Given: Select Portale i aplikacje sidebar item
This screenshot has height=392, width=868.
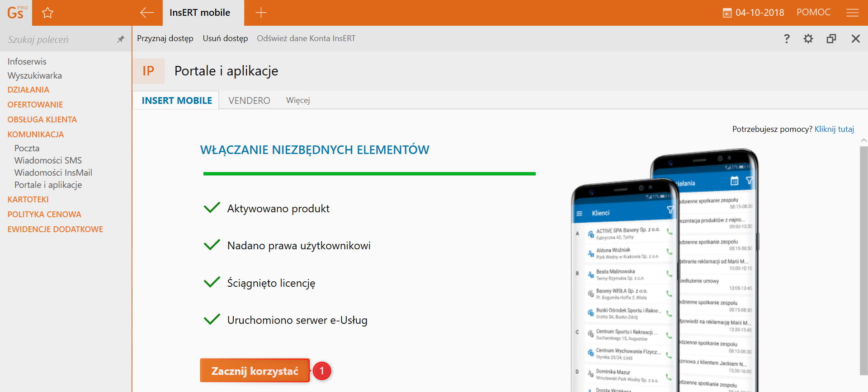Looking at the screenshot, I should (x=48, y=185).
